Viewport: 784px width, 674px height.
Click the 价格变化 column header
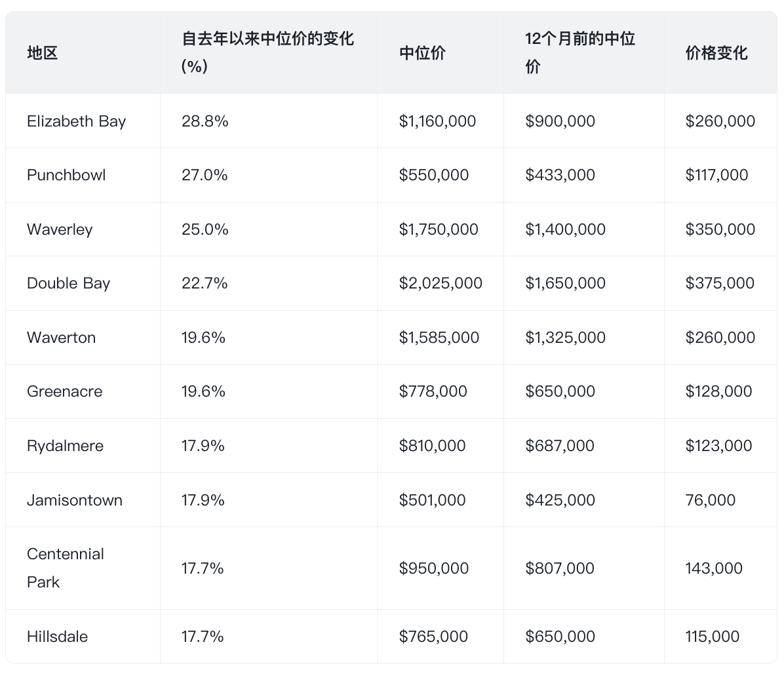716,52
